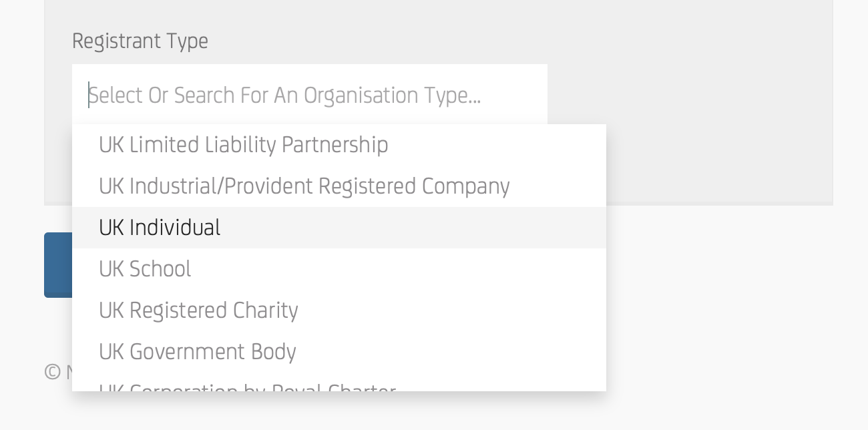Image resolution: width=868 pixels, height=430 pixels.
Task: Click the Registrant Type label
Action: coord(140,41)
